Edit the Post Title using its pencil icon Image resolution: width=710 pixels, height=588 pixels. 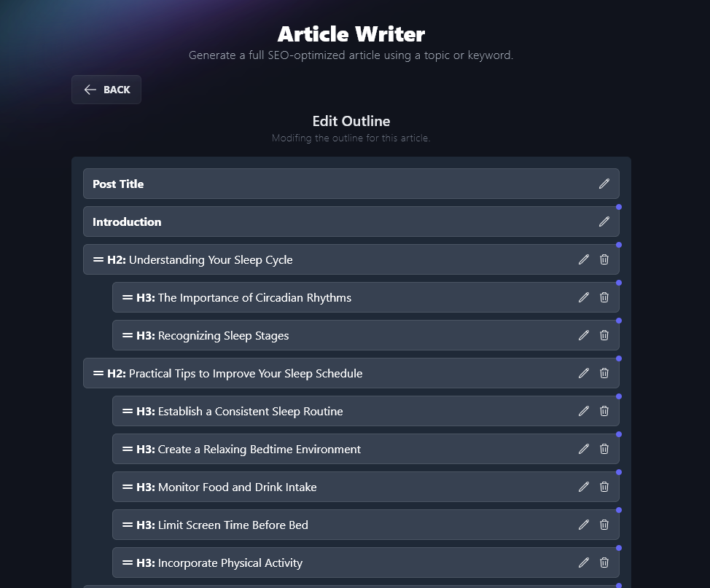[604, 184]
